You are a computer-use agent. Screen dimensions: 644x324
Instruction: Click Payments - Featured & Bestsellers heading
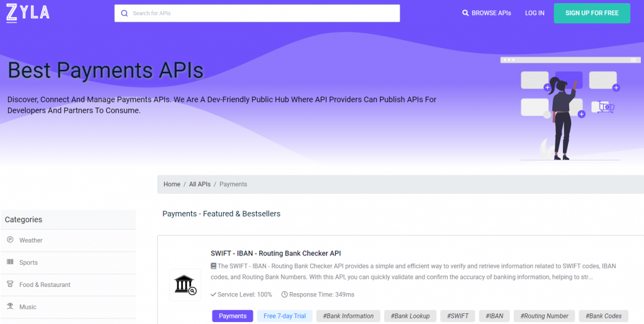(x=221, y=213)
